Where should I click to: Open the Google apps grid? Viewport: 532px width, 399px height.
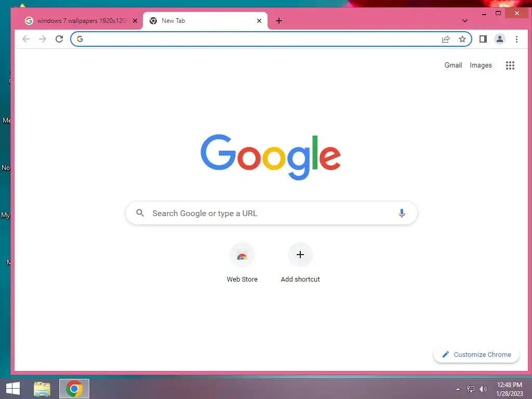510,65
